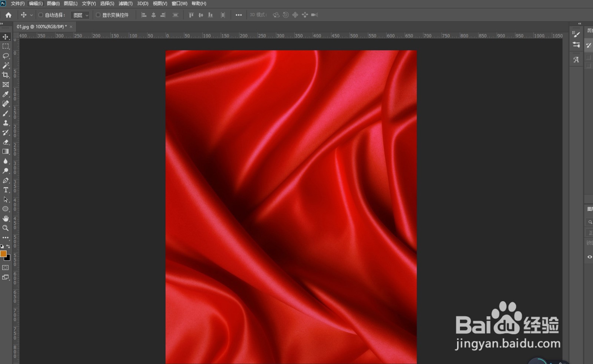Change the screen mode

6,277
